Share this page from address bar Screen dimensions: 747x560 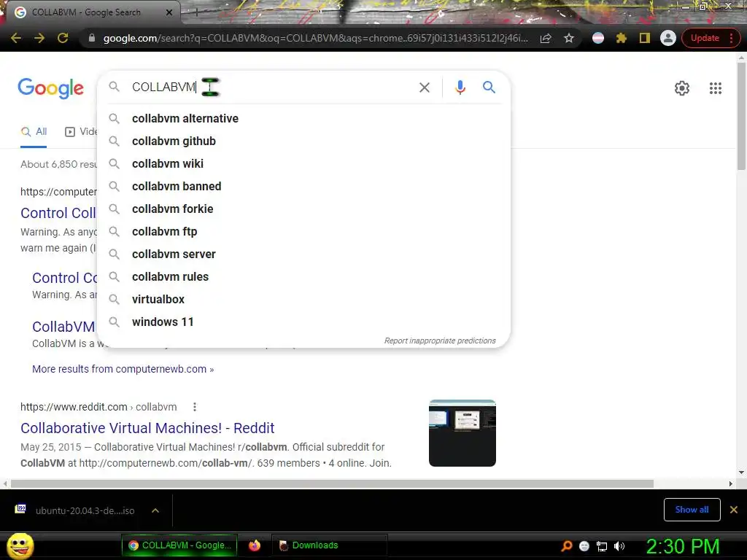pyautogui.click(x=546, y=38)
